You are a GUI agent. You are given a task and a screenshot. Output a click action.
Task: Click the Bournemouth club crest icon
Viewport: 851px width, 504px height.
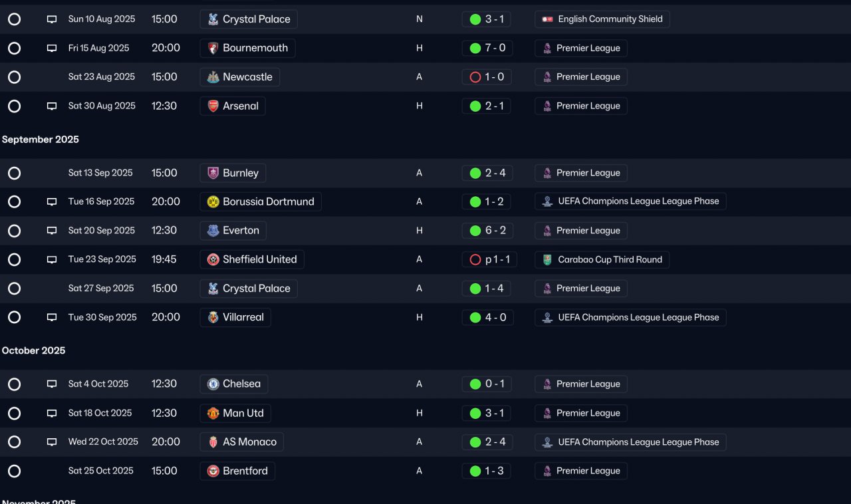click(213, 48)
